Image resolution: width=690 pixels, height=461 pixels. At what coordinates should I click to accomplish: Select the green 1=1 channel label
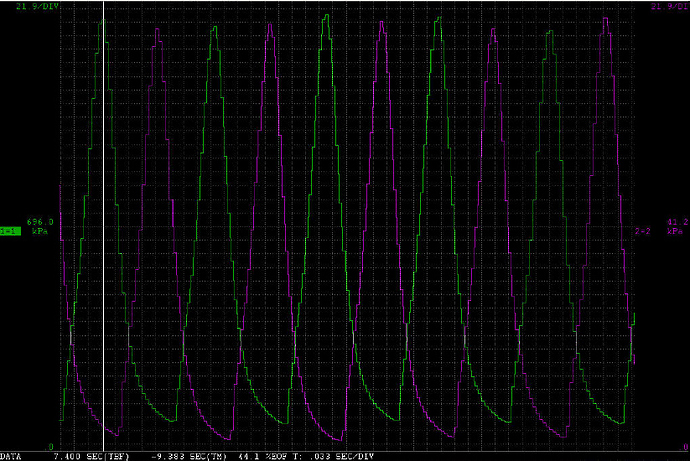click(x=9, y=231)
